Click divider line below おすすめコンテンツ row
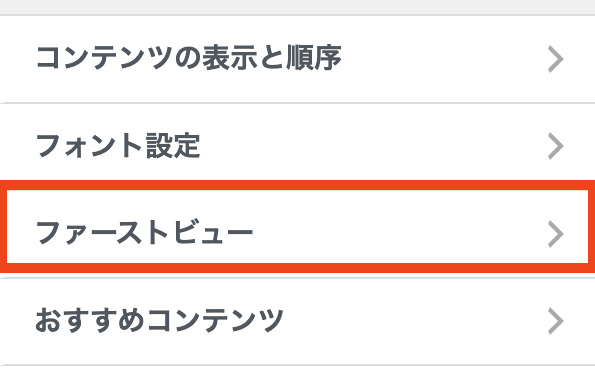The width and height of the screenshot is (595, 379). pyautogui.click(x=298, y=365)
